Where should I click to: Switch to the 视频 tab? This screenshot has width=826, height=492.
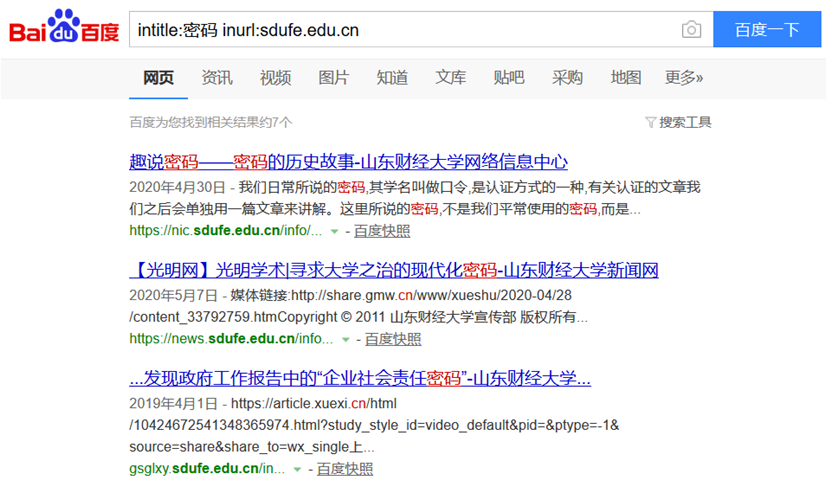pyautogui.click(x=275, y=78)
